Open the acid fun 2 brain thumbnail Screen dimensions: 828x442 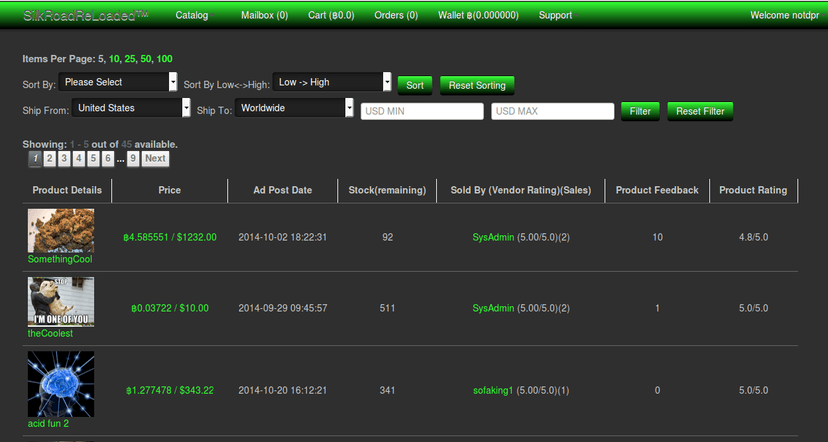pos(61,384)
